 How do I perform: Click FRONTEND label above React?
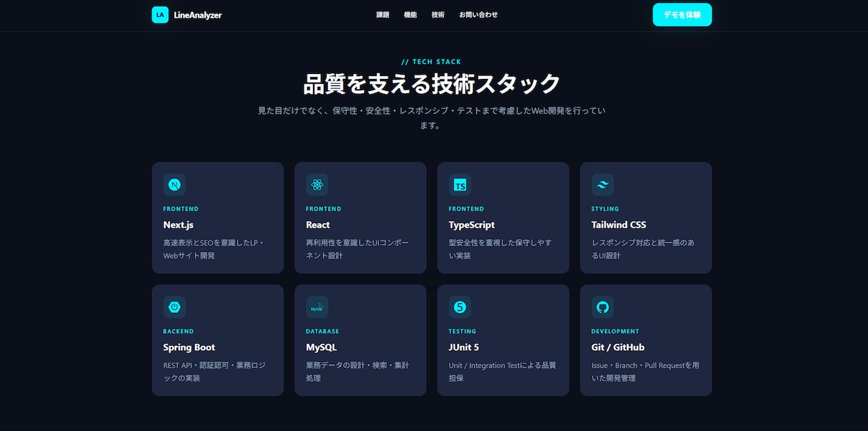(324, 209)
